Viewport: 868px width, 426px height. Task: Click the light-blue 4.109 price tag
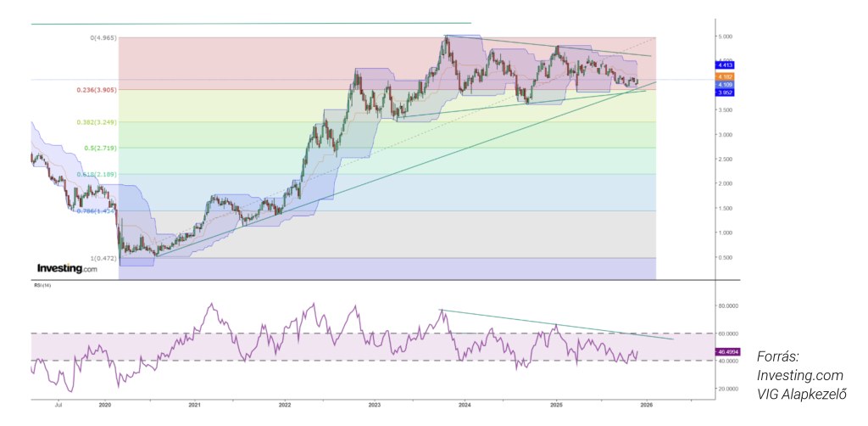point(725,85)
